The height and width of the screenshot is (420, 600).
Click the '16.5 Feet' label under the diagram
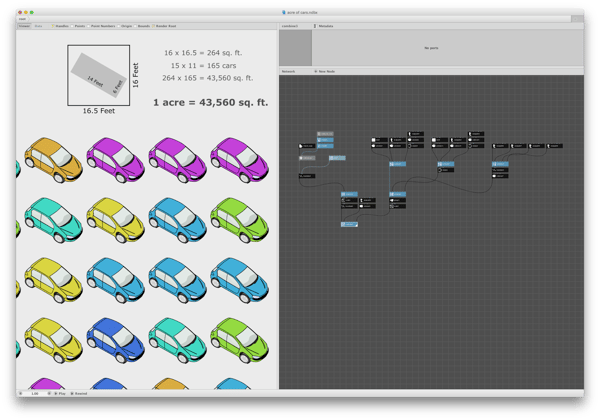pos(99,111)
